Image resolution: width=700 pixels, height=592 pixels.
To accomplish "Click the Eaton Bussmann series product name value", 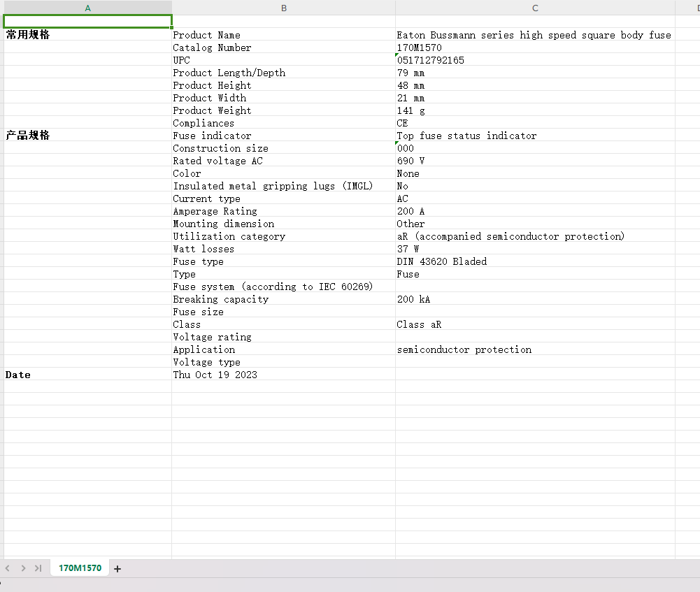I will pyautogui.click(x=535, y=35).
